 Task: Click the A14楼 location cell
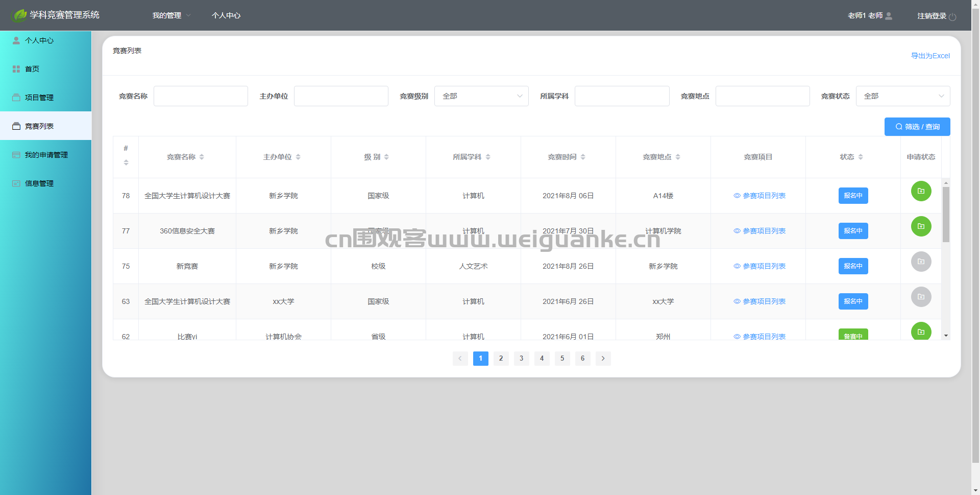(x=663, y=196)
